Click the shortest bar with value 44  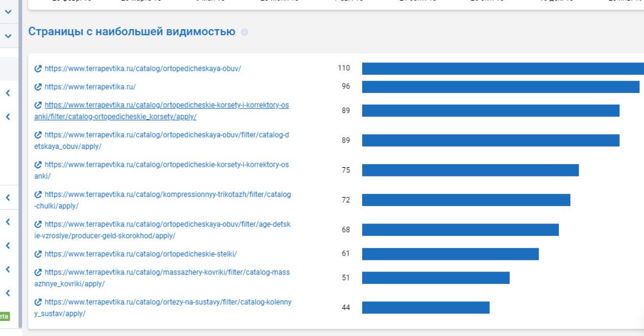(425, 307)
